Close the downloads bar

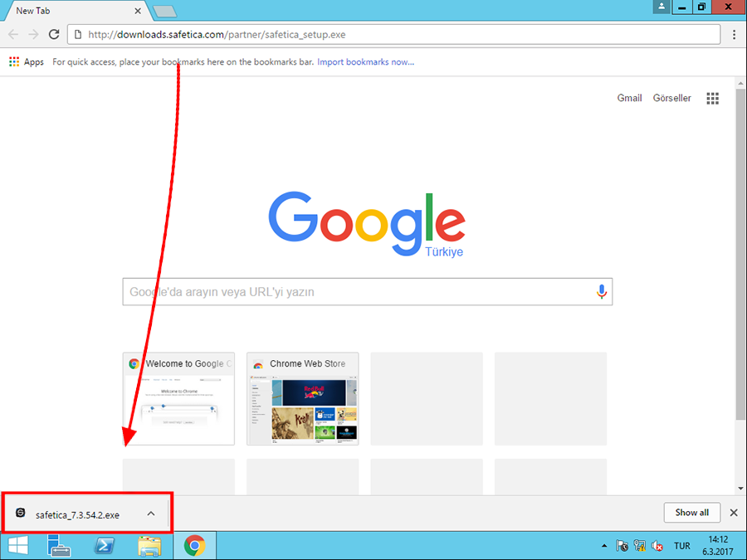[x=734, y=513]
